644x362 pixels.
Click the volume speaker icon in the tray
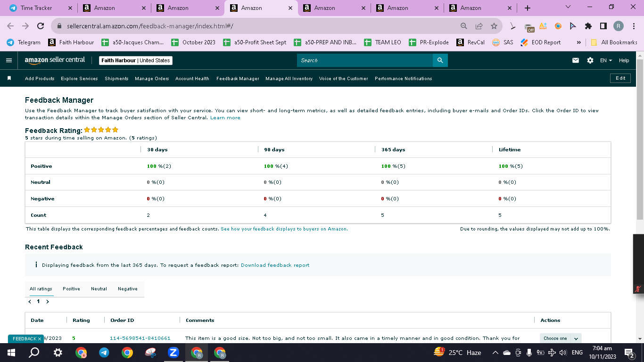coord(562,353)
